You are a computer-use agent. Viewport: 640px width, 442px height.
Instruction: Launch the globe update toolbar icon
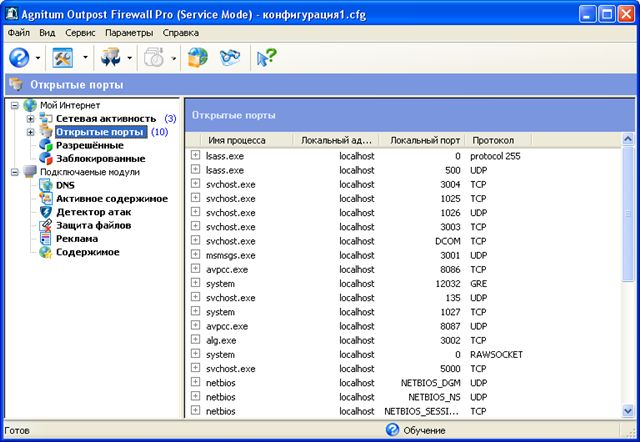[x=198, y=58]
